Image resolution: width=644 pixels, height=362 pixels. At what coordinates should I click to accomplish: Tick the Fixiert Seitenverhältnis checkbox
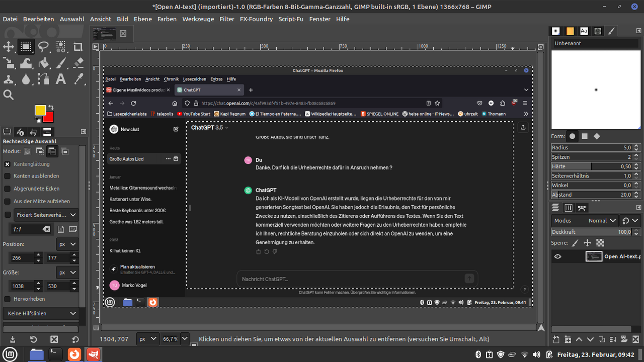click(x=8, y=215)
